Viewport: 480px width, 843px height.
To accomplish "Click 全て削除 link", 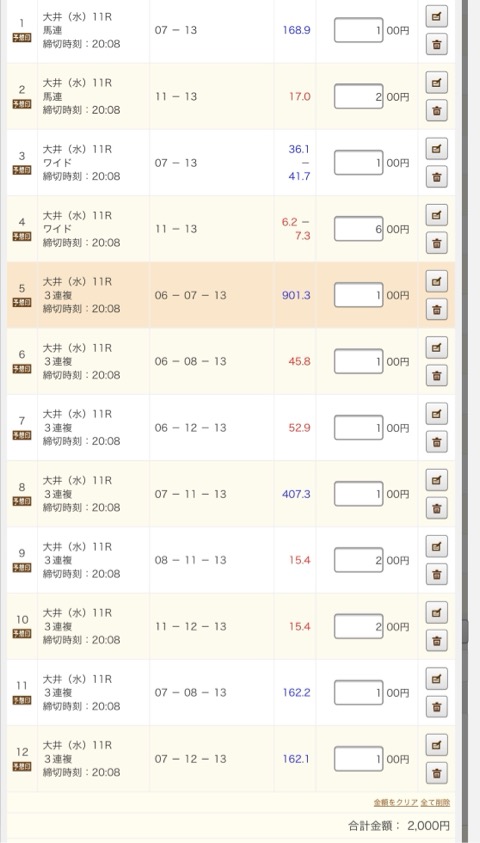I will click(x=435, y=803).
